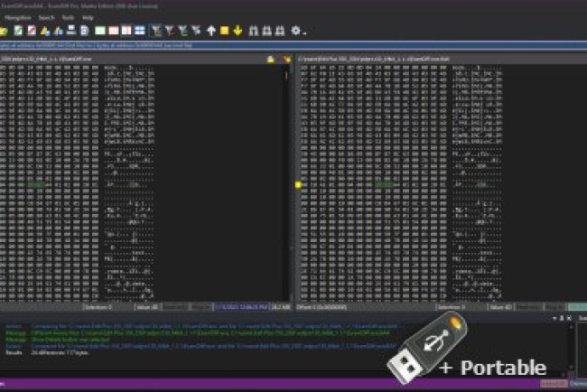Show only the pink right pane view
The height and width of the screenshot is (392, 587).
[x=114, y=31]
